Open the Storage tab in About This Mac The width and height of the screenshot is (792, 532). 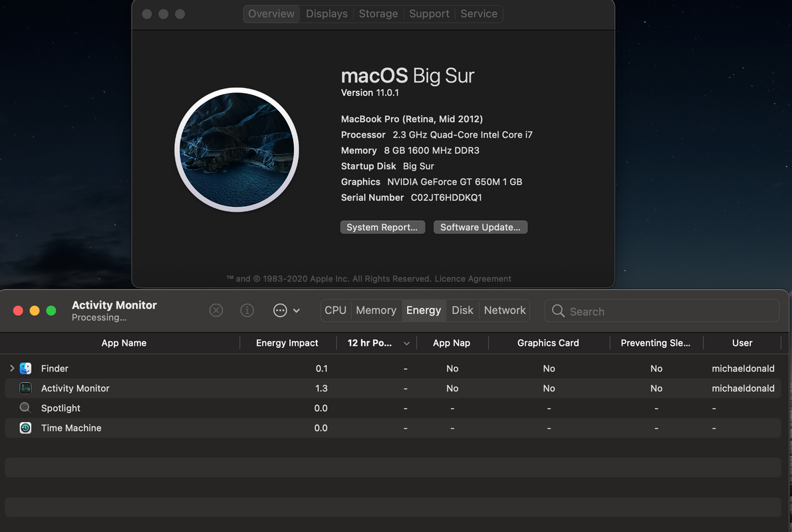[378, 14]
